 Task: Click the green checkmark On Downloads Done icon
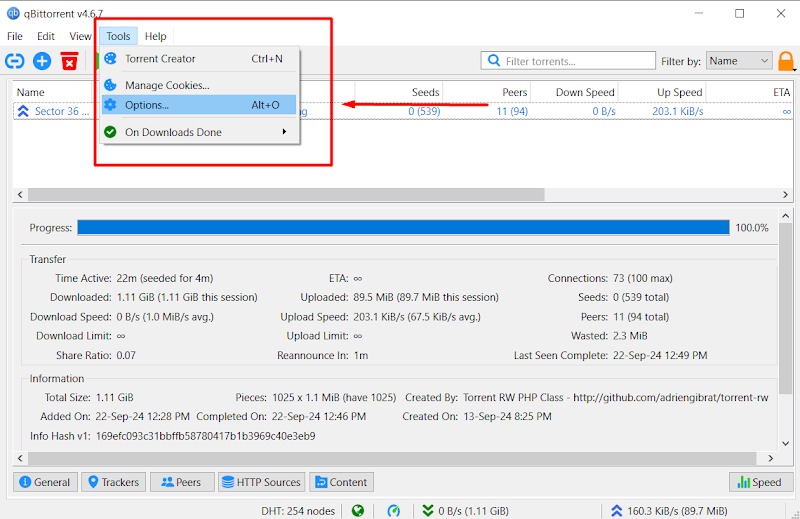[110, 132]
